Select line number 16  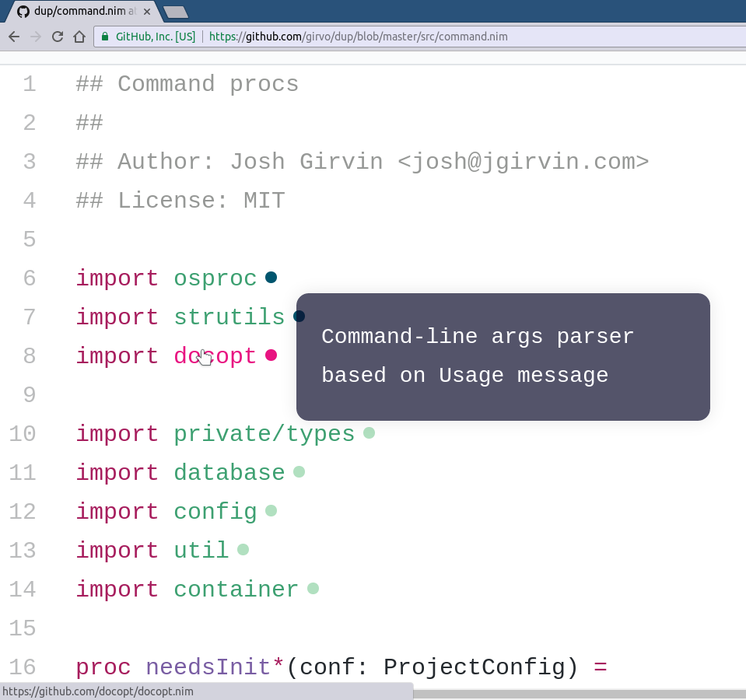[x=23, y=667]
